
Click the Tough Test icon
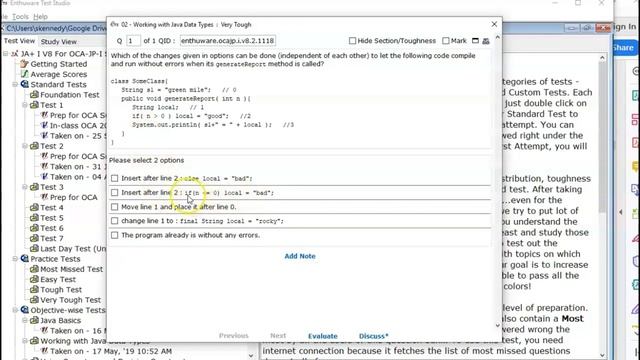34,290
